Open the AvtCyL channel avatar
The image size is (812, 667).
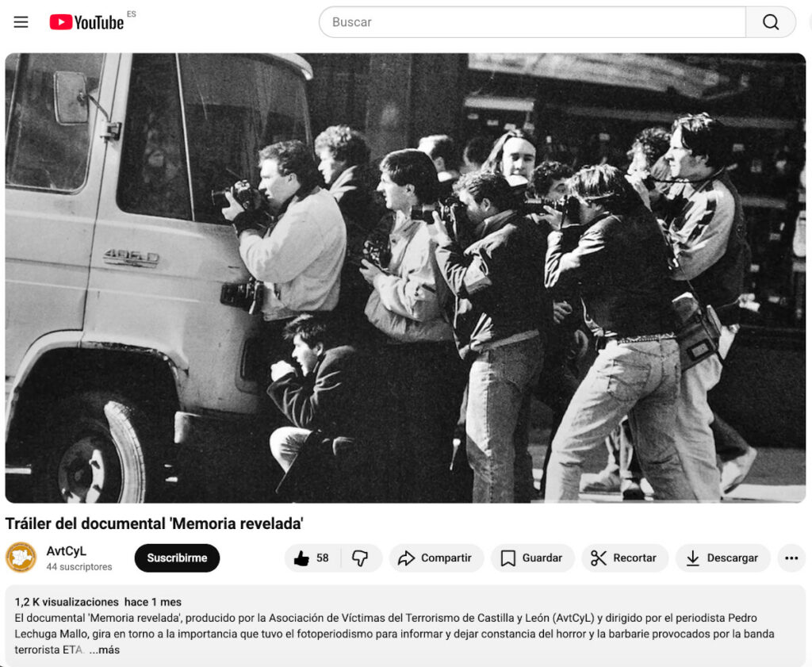click(x=21, y=558)
